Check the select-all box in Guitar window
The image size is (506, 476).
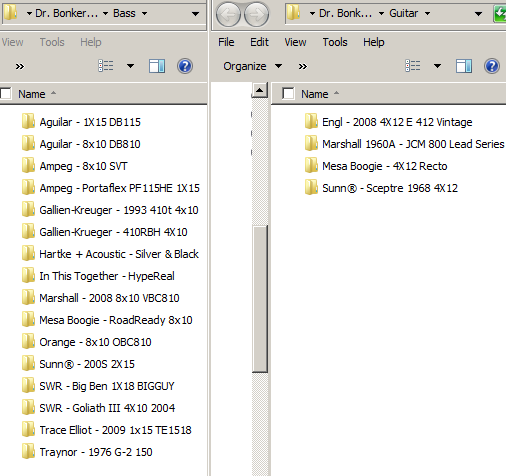(x=288, y=93)
